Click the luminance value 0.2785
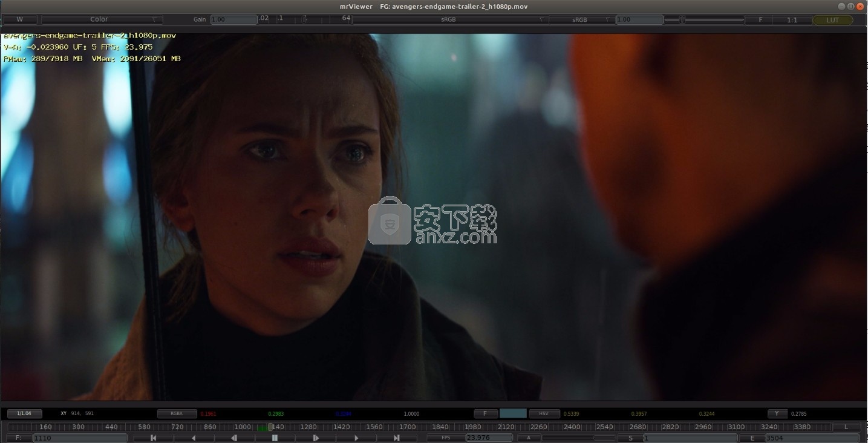This screenshot has height=443, width=868. click(x=798, y=414)
